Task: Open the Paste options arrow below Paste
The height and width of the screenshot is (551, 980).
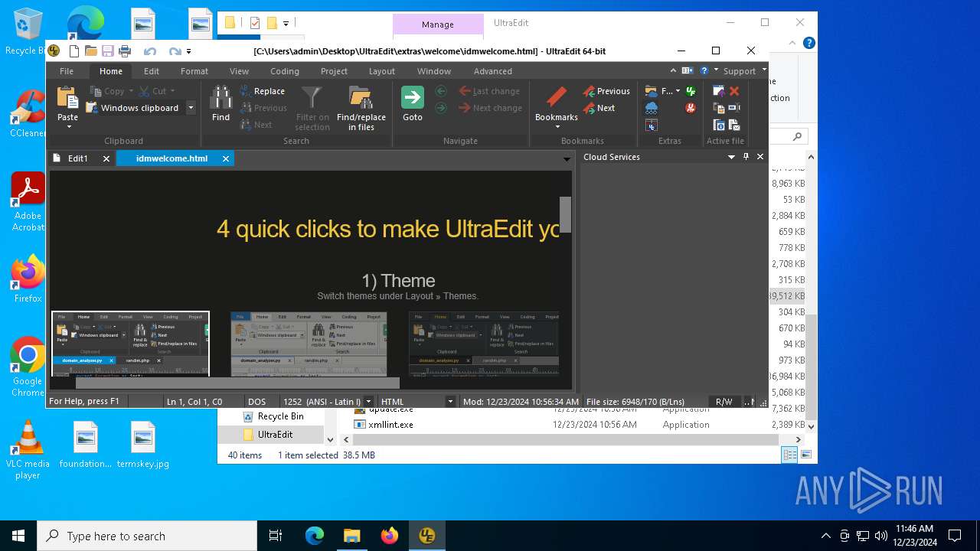Action: click(x=68, y=126)
